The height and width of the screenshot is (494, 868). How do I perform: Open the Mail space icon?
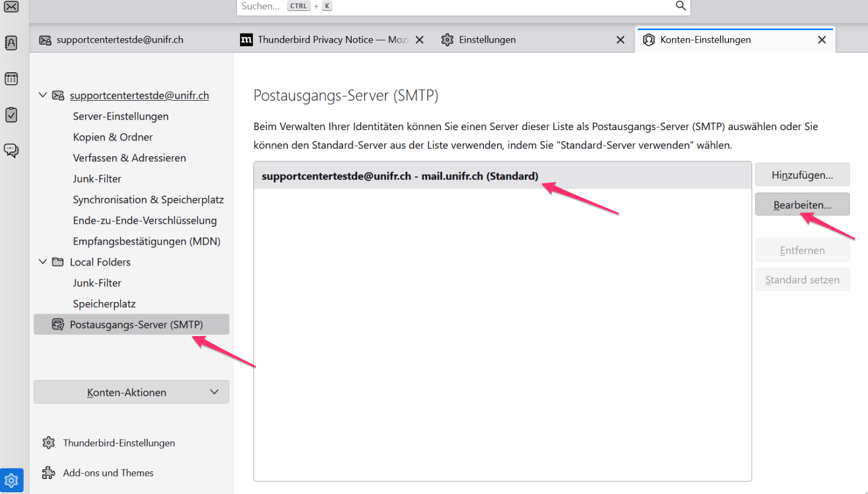[x=11, y=7]
